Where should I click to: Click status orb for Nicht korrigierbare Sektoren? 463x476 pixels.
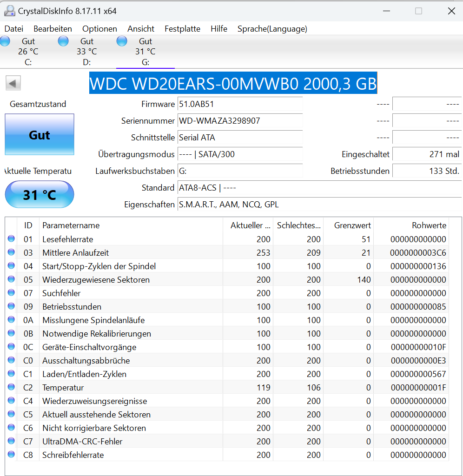pyautogui.click(x=11, y=428)
